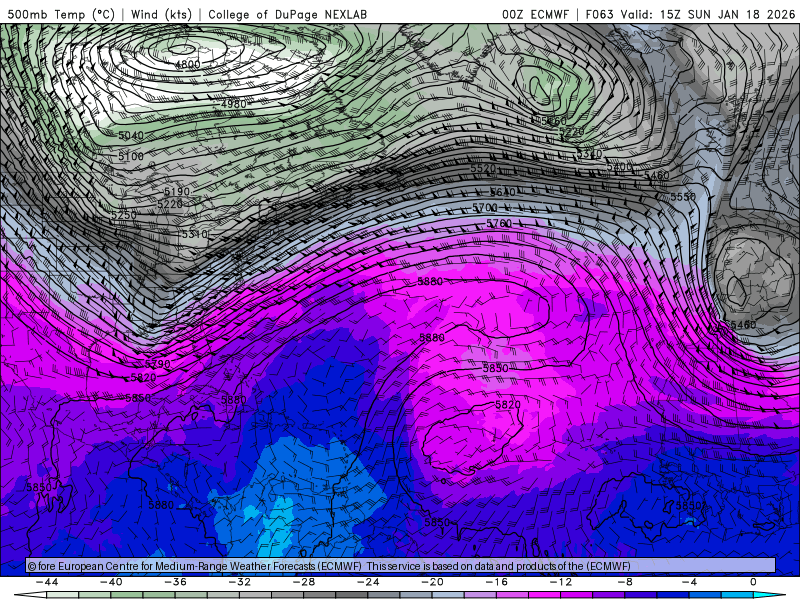Screen dimensions: 800x600
Task: Click the pale green swatch under -40 label
Action: 95,596
